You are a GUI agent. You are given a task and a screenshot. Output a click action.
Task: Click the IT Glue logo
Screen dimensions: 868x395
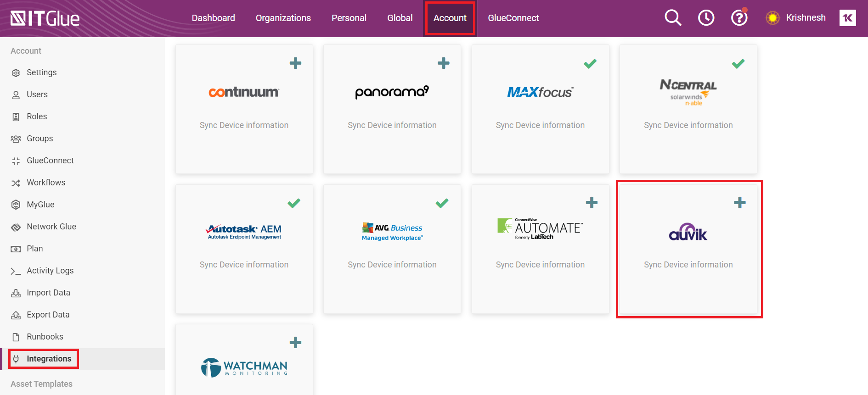click(x=45, y=18)
